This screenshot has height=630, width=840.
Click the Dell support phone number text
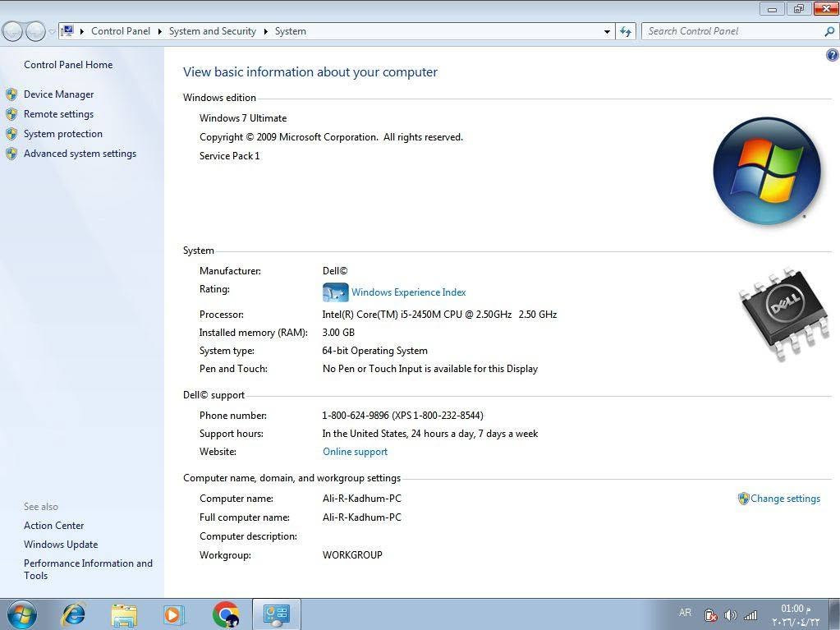coord(402,416)
